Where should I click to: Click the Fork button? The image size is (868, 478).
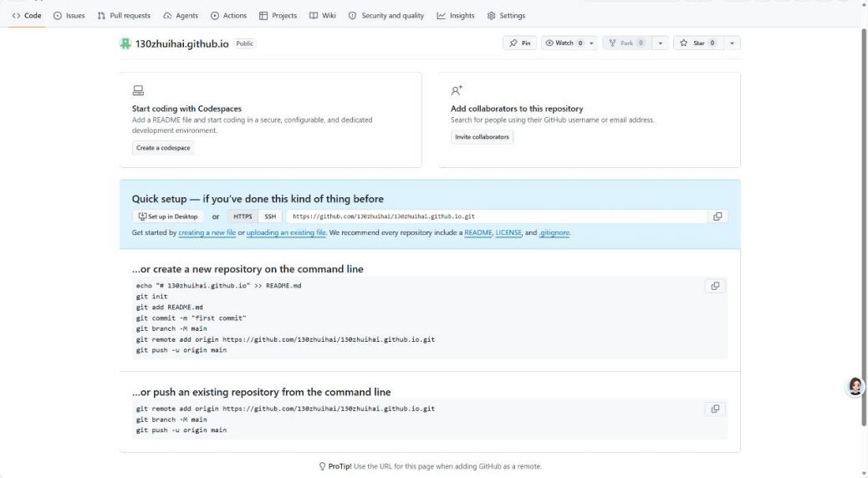click(x=627, y=43)
